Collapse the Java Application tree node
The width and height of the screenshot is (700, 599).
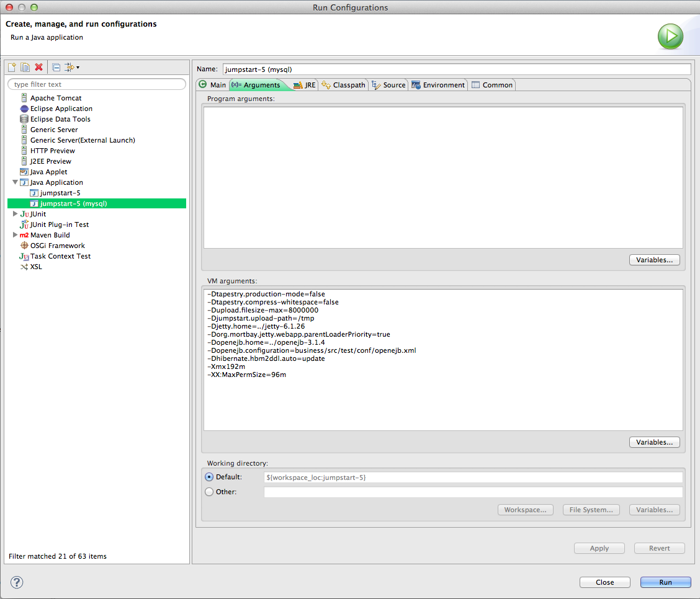(x=16, y=182)
